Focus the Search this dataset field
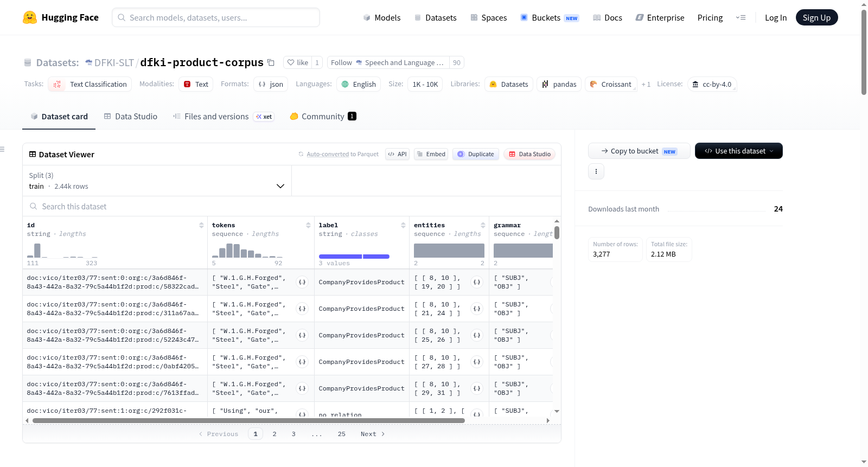 coord(292,206)
